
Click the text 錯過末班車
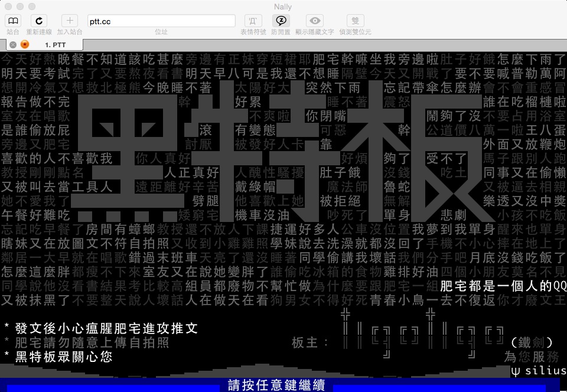tap(163, 258)
